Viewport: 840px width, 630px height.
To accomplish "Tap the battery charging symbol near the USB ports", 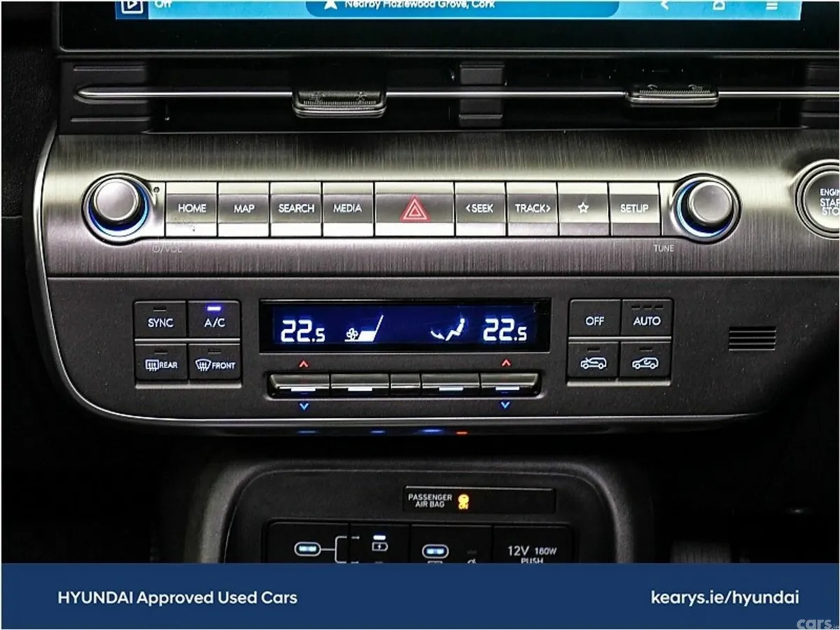I will 379,545.
